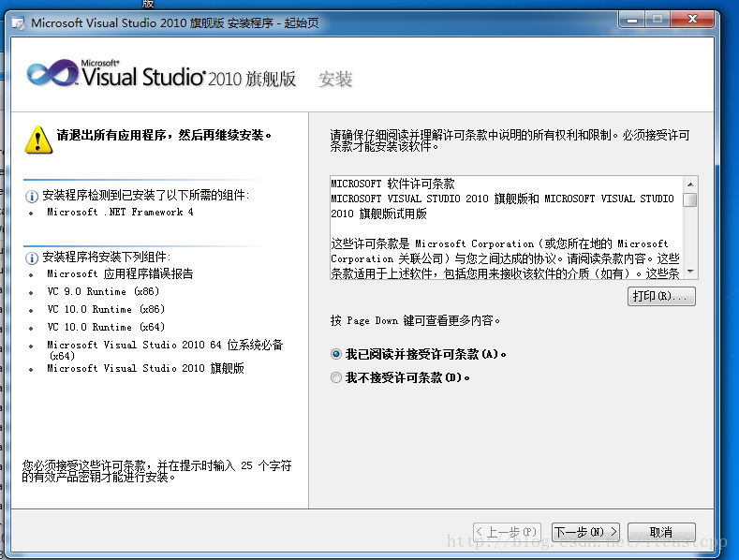
Task: Click the Visual Studio infinity logo
Action: [52, 74]
